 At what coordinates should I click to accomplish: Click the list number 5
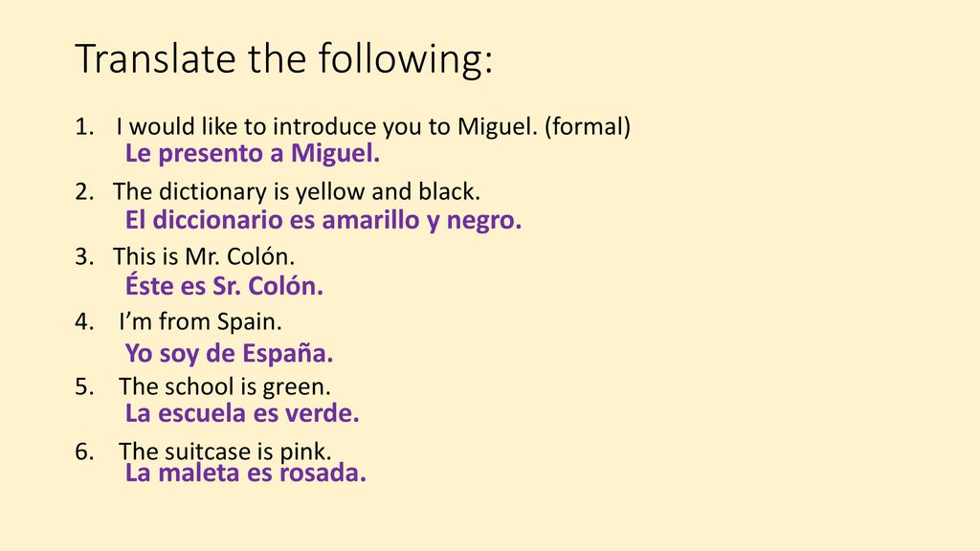coord(84,386)
